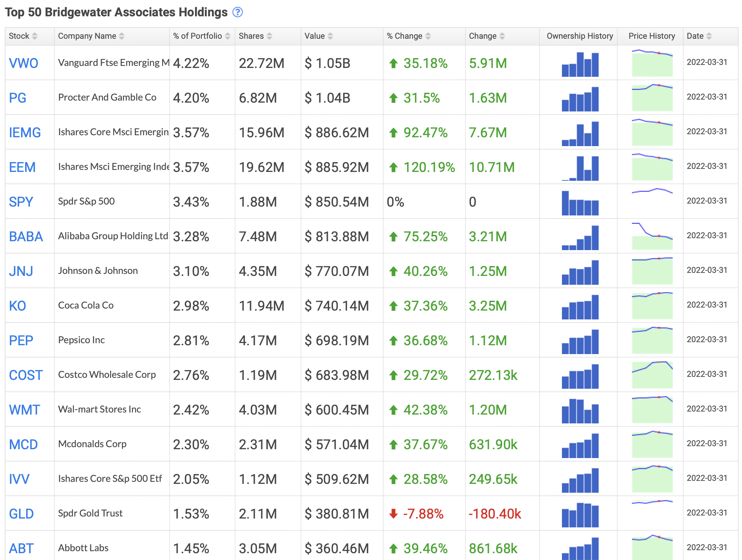Viewport: 742px width, 560px height.
Task: Sort by Change column arrows
Action: (502, 36)
